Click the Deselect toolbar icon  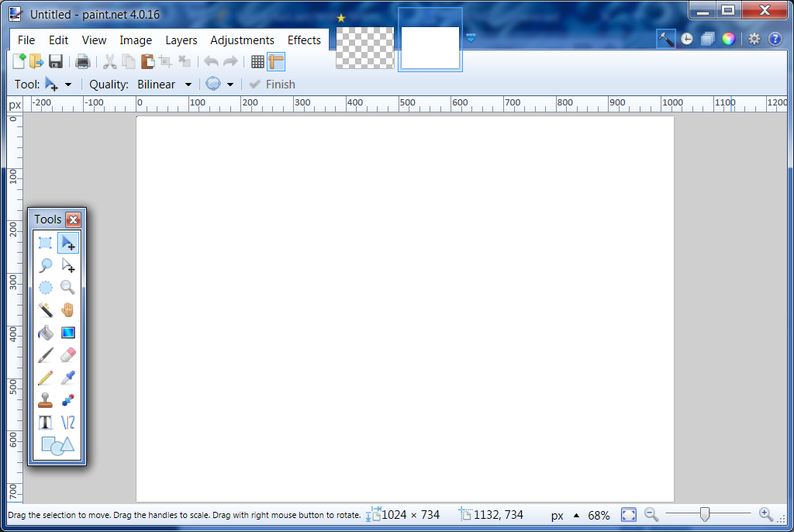[x=185, y=61]
